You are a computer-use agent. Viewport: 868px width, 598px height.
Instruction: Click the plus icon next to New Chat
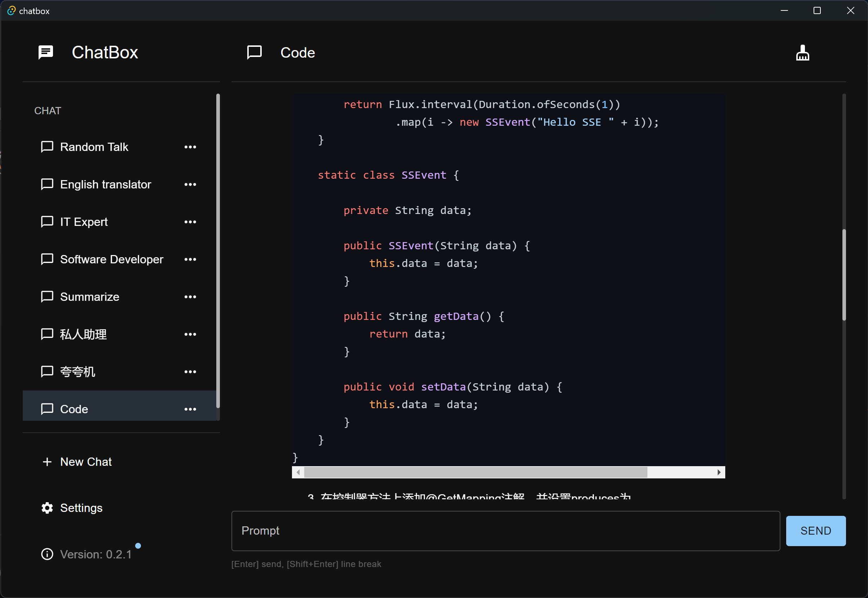coord(47,461)
